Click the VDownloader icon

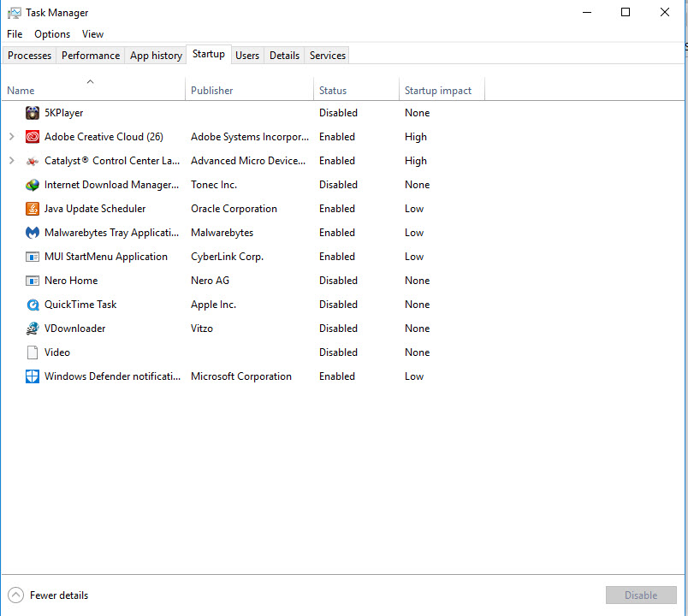click(x=33, y=329)
